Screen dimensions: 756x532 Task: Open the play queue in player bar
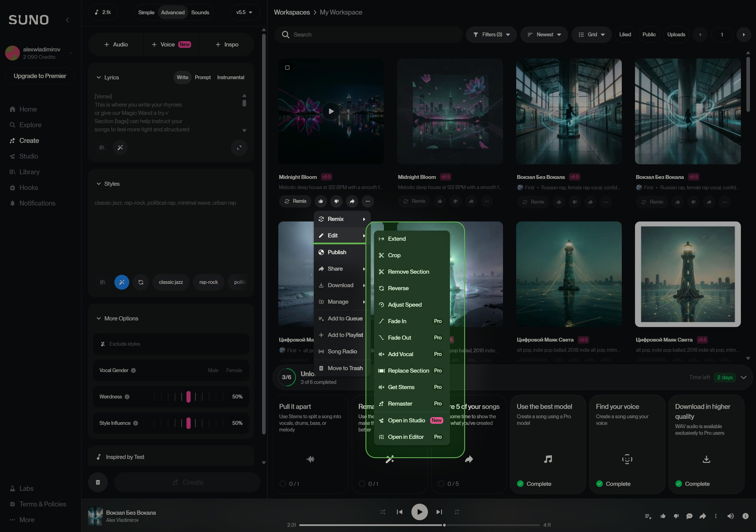coord(648,516)
